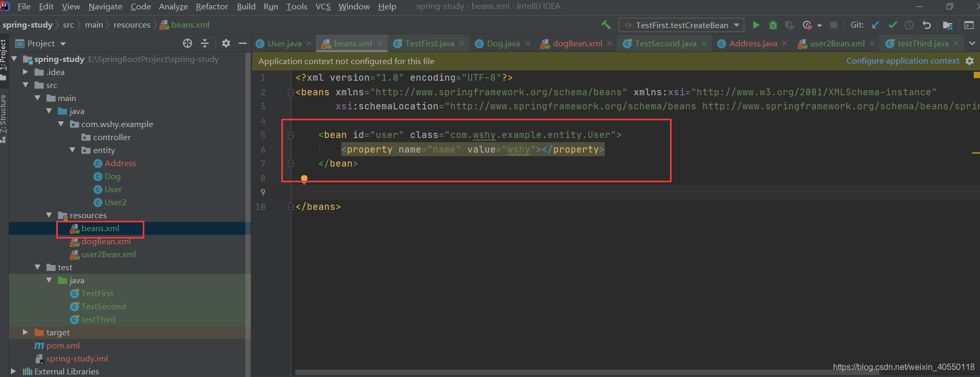This screenshot has width=980, height=377.
Task: Collapse the src folder
Action: 25,85
